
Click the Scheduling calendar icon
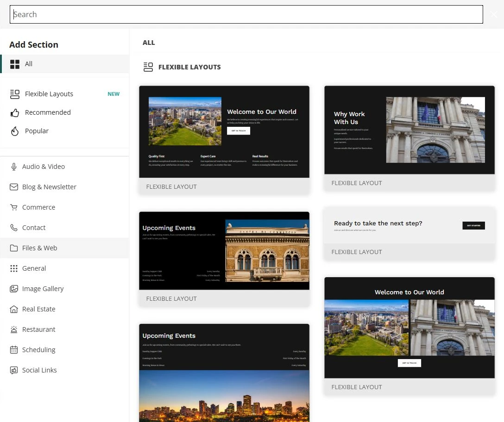click(x=14, y=350)
